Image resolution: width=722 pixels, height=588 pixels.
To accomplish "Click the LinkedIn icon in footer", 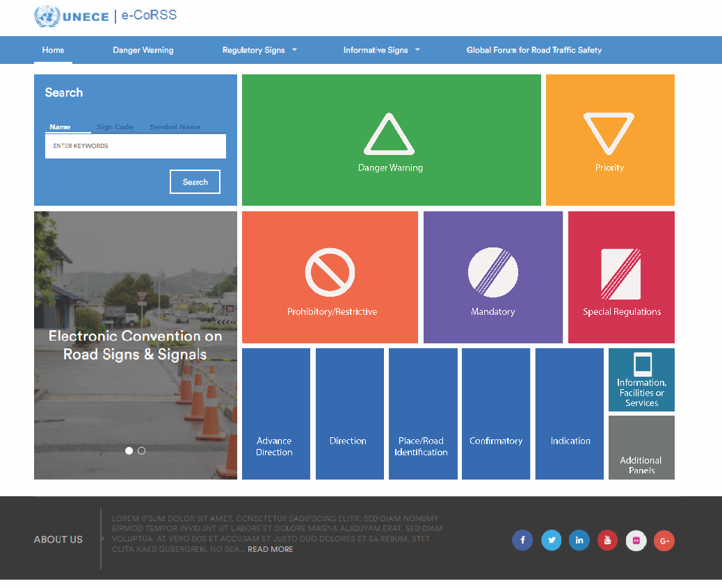I will (x=579, y=540).
